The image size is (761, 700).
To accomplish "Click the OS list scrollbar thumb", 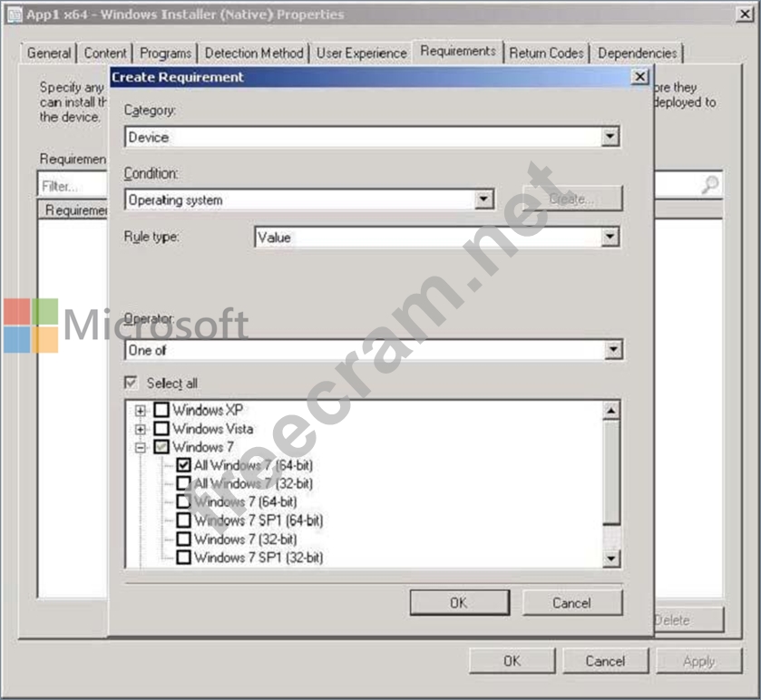I will [x=611, y=472].
